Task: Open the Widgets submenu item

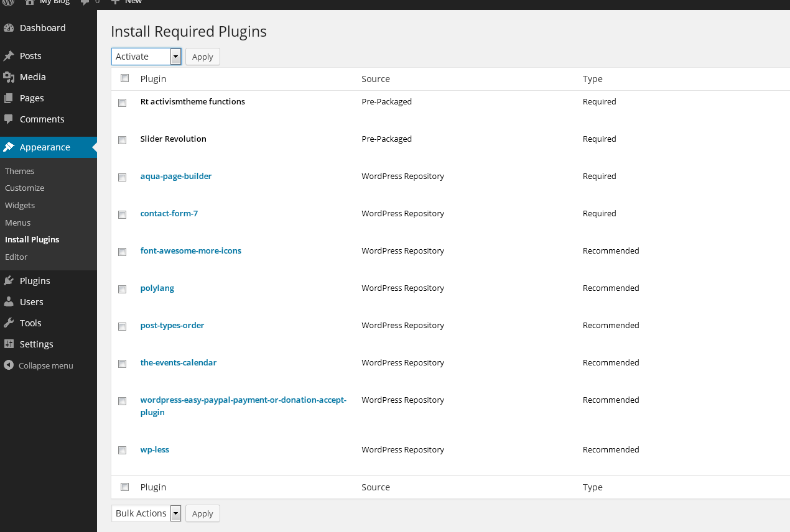Action: pyautogui.click(x=20, y=205)
